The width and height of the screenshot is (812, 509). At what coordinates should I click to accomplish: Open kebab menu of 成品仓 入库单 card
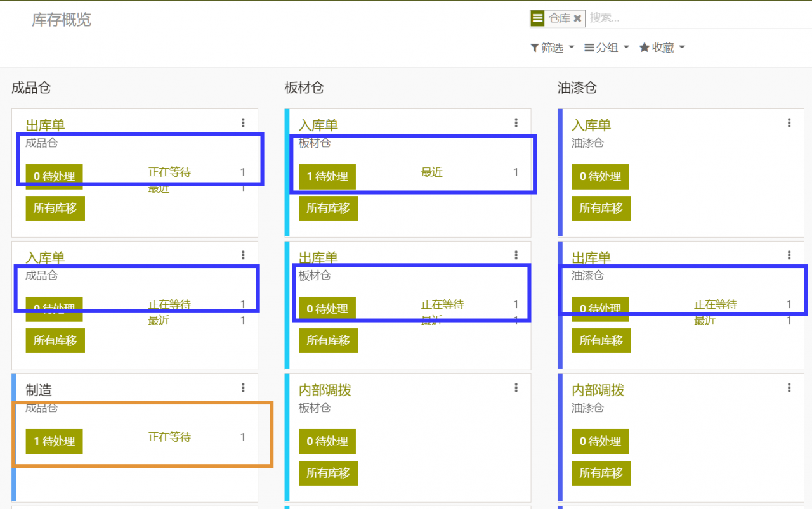coord(243,255)
